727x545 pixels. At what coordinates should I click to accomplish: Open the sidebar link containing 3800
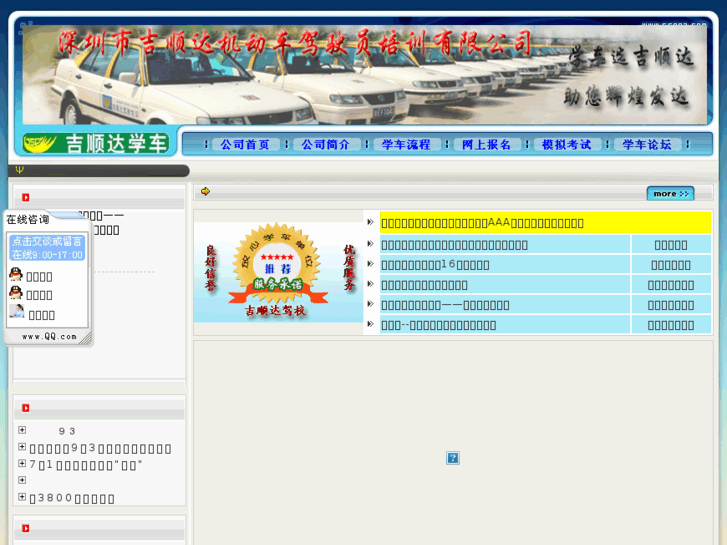pyautogui.click(x=72, y=499)
